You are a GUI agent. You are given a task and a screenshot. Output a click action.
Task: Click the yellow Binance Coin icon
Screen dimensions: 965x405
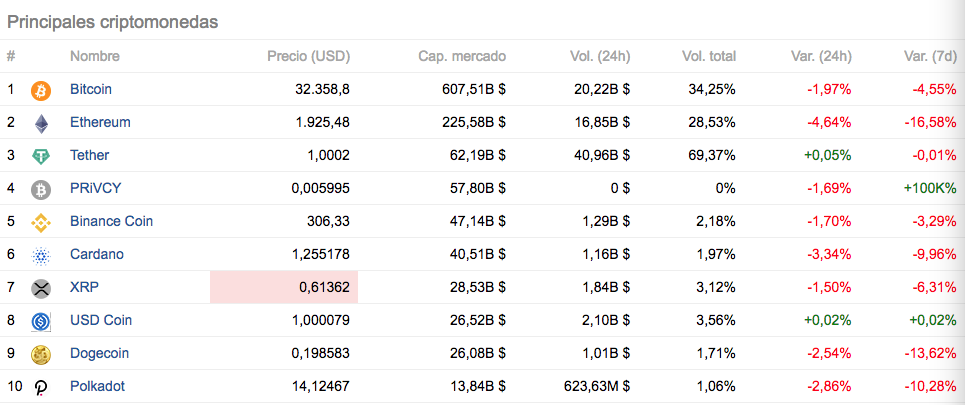pyautogui.click(x=41, y=222)
